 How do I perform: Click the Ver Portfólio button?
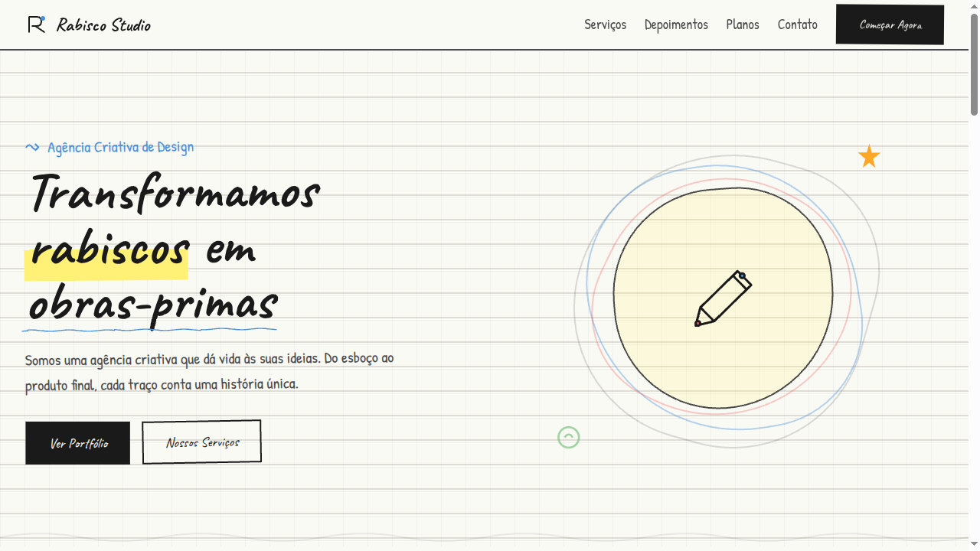[x=78, y=443]
